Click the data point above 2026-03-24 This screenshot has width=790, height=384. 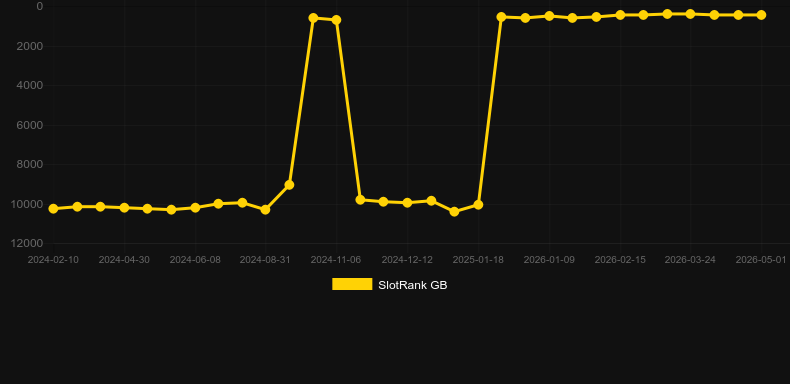[690, 14]
